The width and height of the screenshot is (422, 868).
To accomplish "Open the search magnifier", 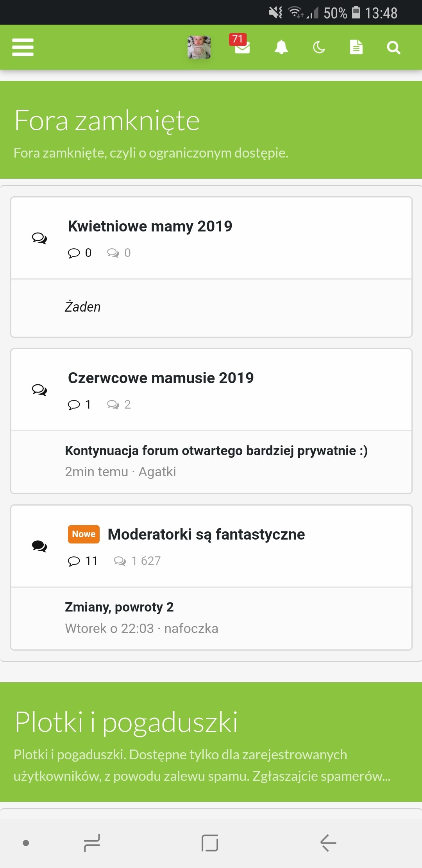I will (393, 47).
